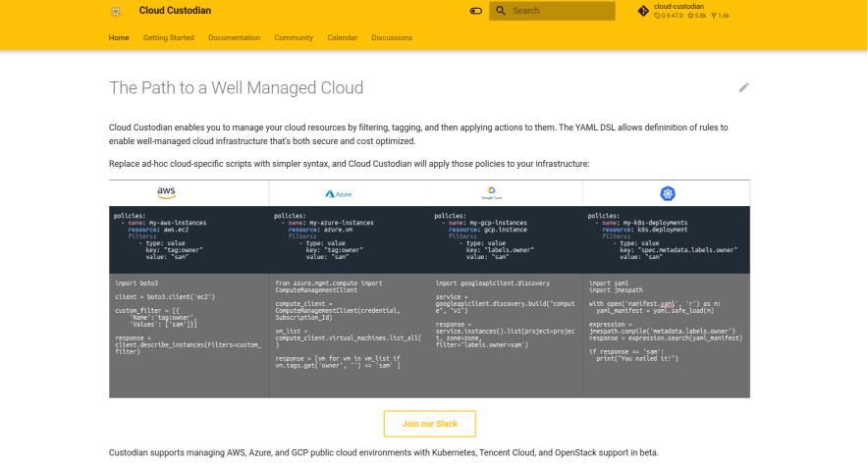The image size is (868, 465).
Task: Select the Home tab
Action: [119, 37]
